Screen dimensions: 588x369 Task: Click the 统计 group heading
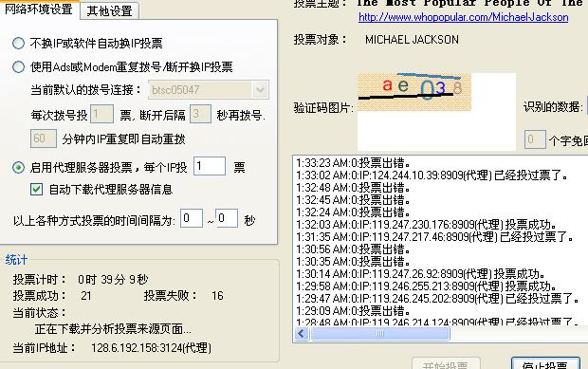click(16, 260)
